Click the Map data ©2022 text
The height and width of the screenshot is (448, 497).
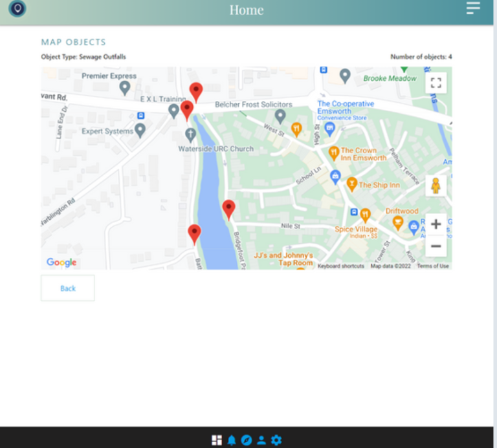[x=390, y=266]
